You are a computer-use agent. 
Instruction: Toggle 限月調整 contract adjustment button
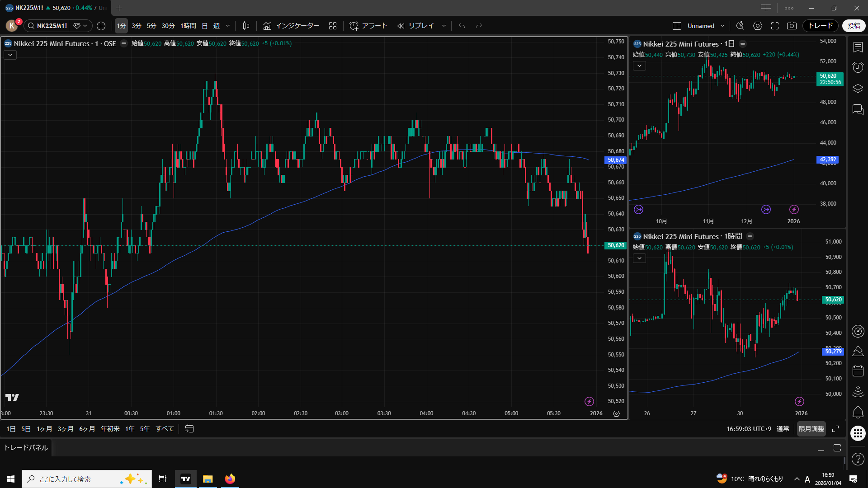pos(811,428)
